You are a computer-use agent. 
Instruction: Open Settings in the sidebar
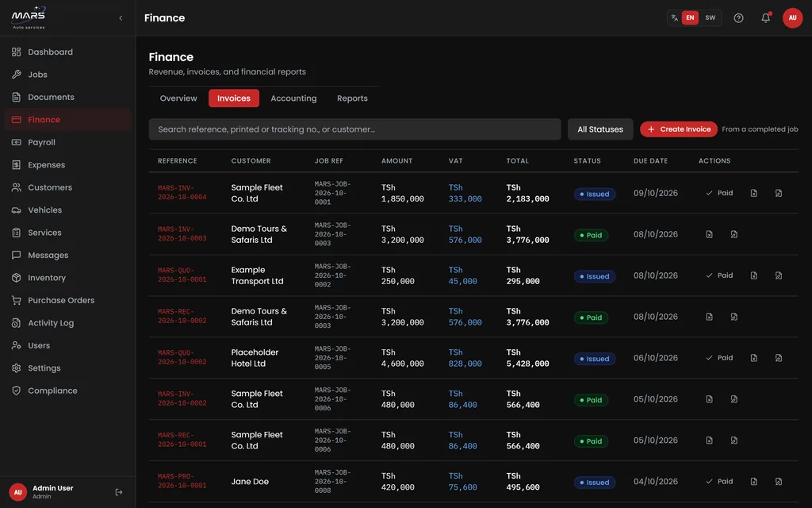tap(68, 368)
